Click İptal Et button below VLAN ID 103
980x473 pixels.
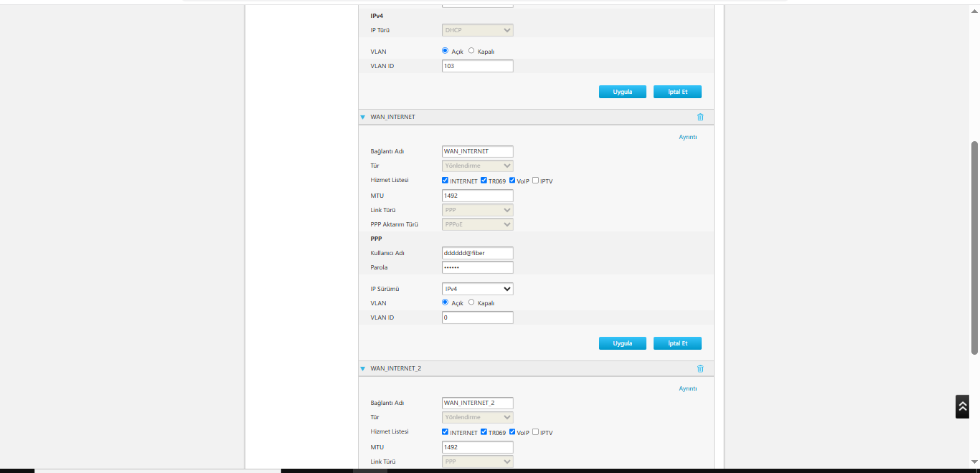(x=677, y=92)
